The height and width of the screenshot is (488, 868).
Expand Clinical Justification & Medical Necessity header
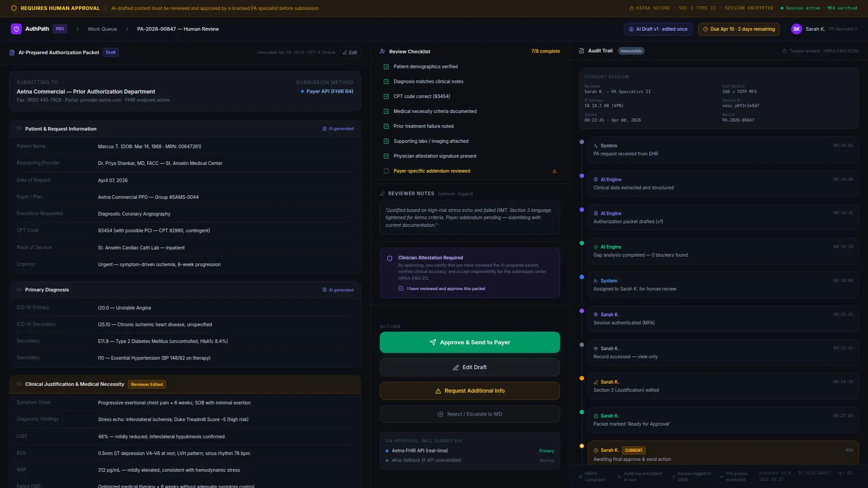75,385
